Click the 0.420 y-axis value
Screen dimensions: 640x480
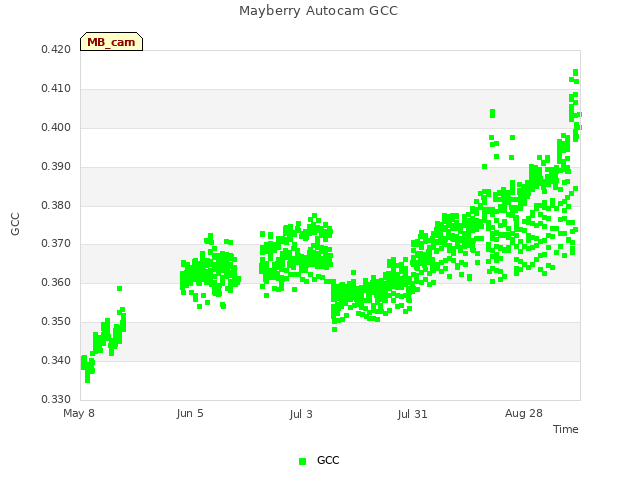(56, 49)
